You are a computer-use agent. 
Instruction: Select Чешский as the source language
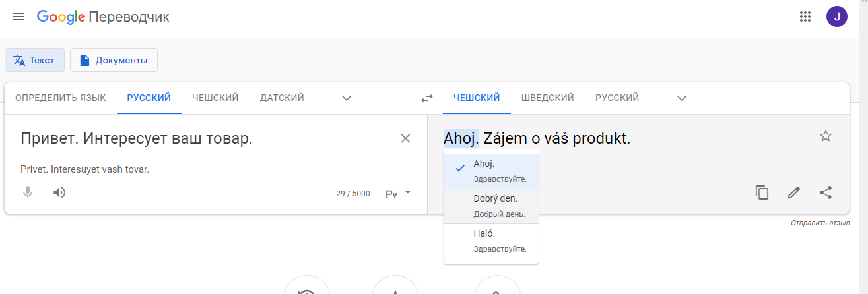point(215,98)
